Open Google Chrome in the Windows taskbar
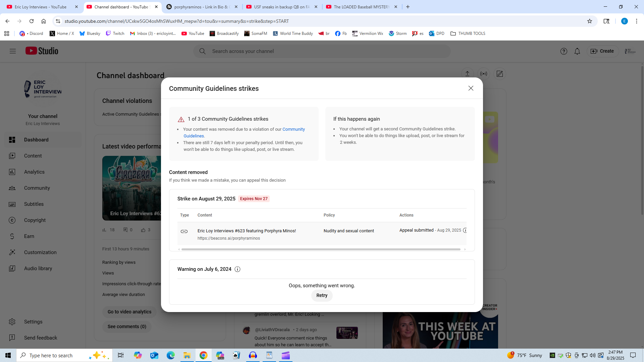This screenshot has width=644, height=362. 203,355
